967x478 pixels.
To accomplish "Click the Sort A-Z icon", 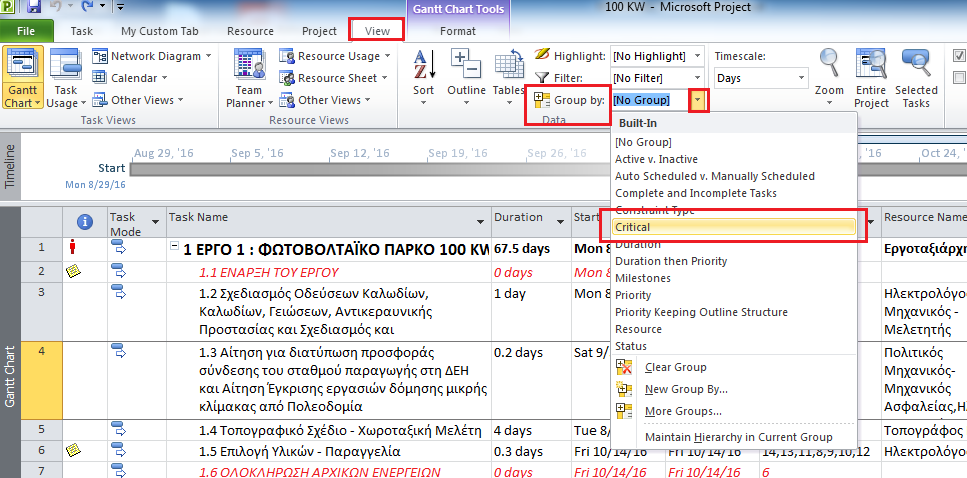I will click(x=424, y=64).
